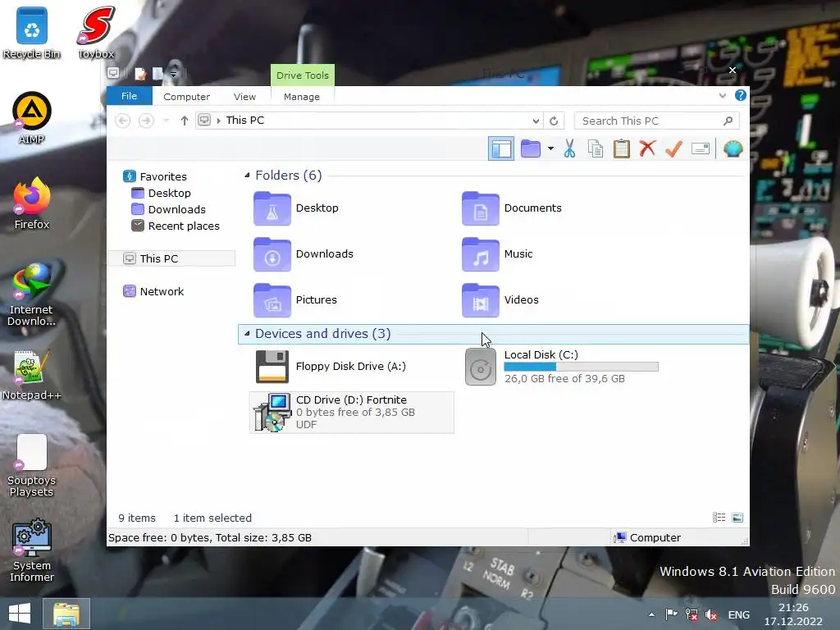840x630 pixels.
Task: Select Floppy Disk Drive (A:)
Action: pyautogui.click(x=331, y=367)
